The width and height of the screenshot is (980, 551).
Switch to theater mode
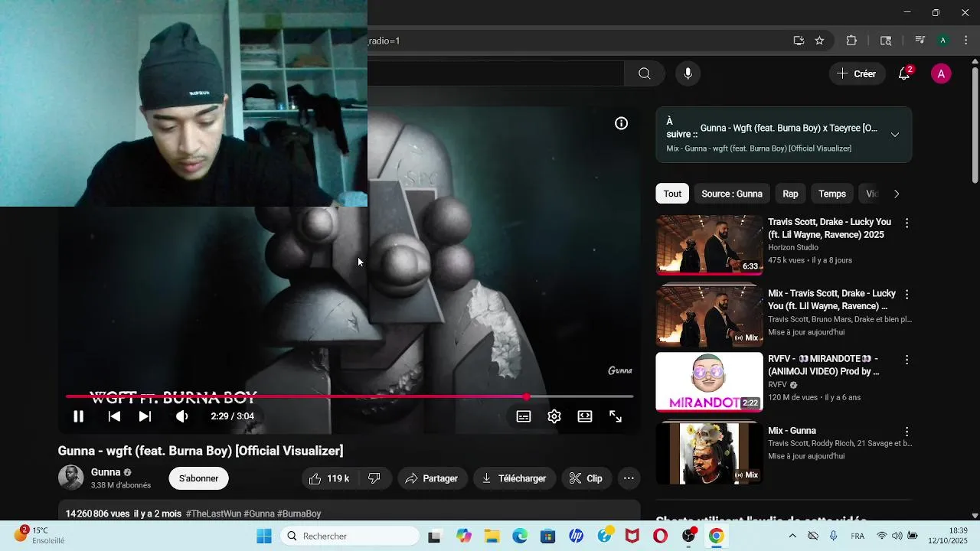[585, 416]
